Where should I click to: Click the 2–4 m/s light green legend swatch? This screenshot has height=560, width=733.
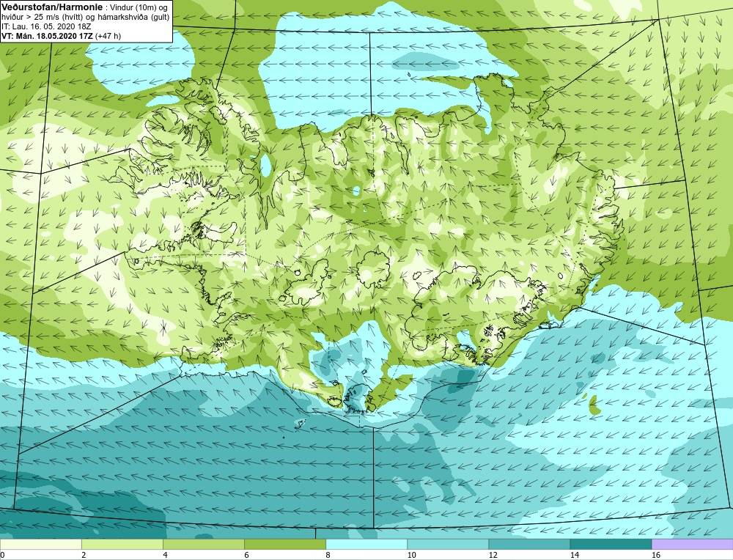tap(122, 544)
